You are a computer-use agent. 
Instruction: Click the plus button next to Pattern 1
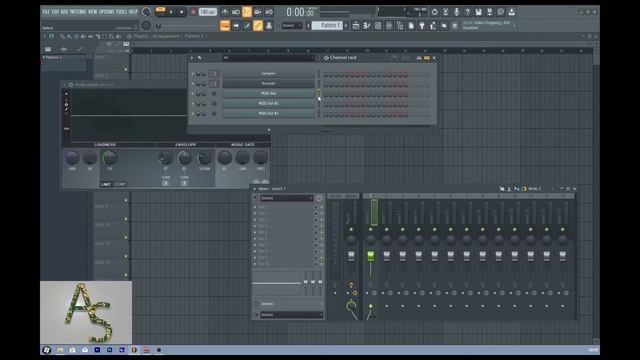[x=346, y=25]
